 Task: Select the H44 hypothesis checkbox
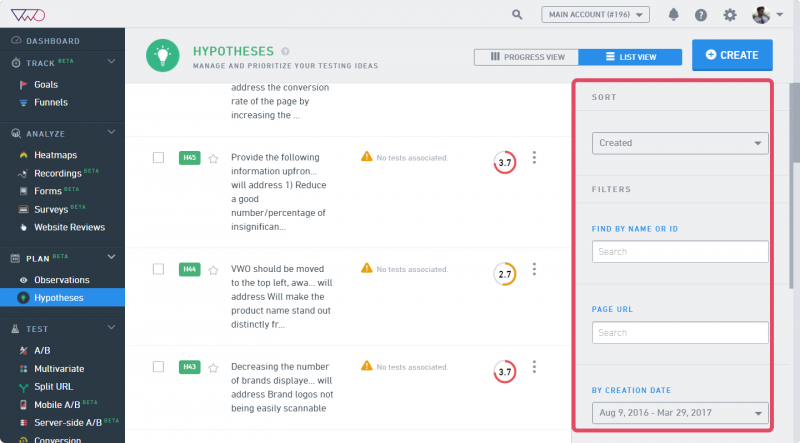(158, 269)
